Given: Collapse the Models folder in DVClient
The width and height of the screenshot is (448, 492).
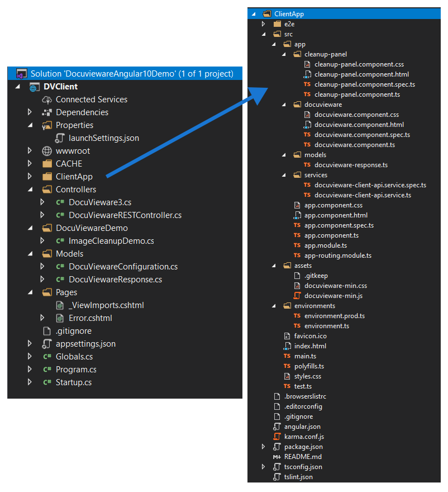Looking at the screenshot, I should tap(30, 254).
